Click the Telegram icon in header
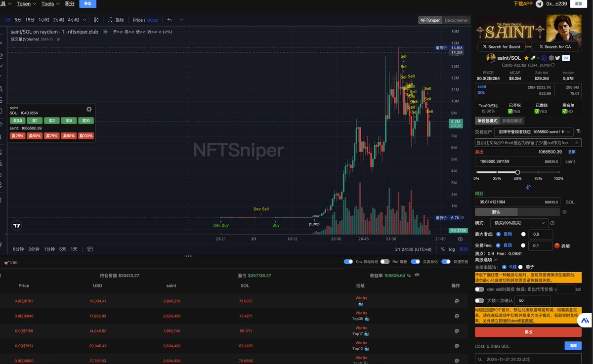Viewport: 593px width, 364px height. [540, 3]
